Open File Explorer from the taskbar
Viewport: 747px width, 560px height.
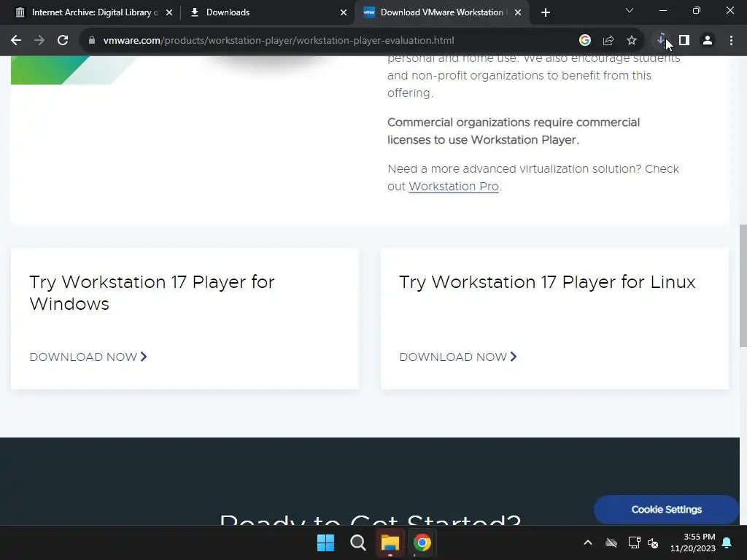390,542
